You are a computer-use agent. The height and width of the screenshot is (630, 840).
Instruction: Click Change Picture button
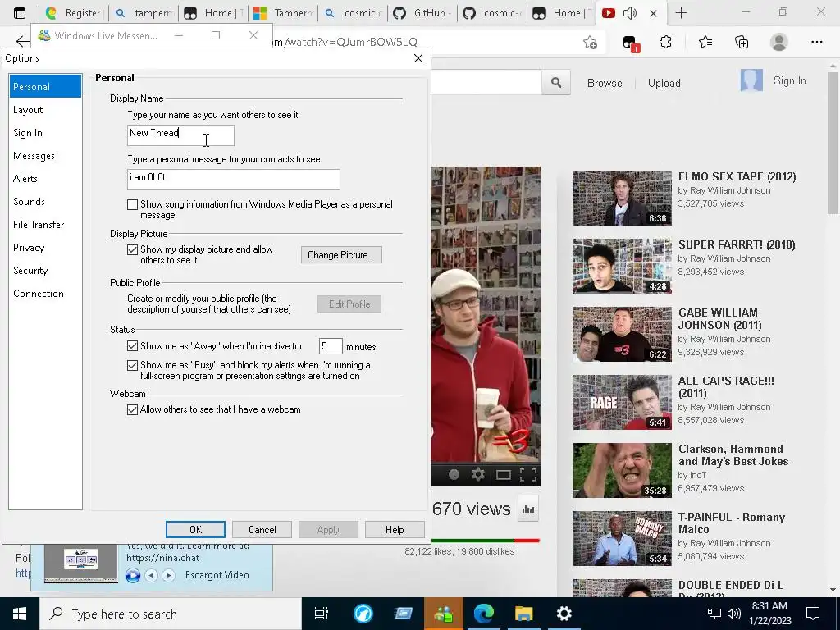[x=341, y=255]
